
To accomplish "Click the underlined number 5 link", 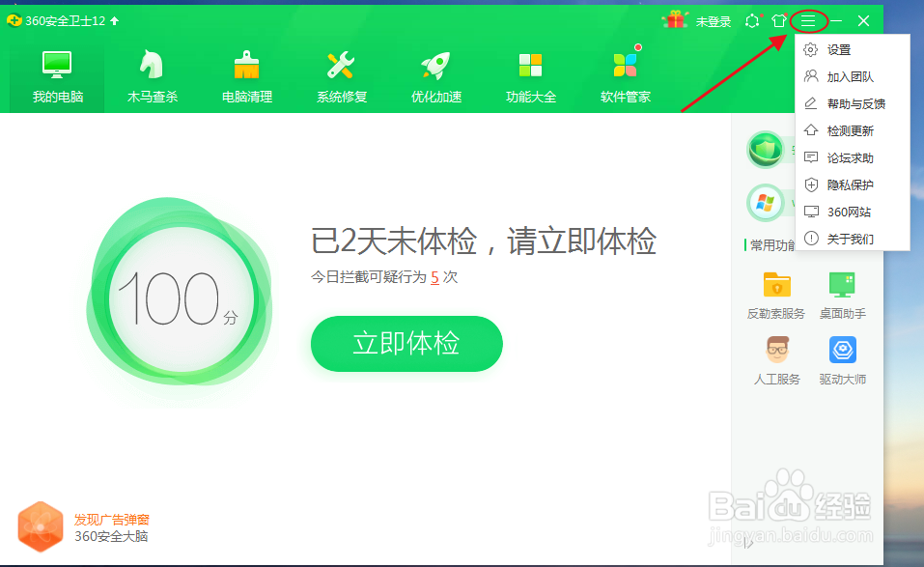I will pos(434,277).
